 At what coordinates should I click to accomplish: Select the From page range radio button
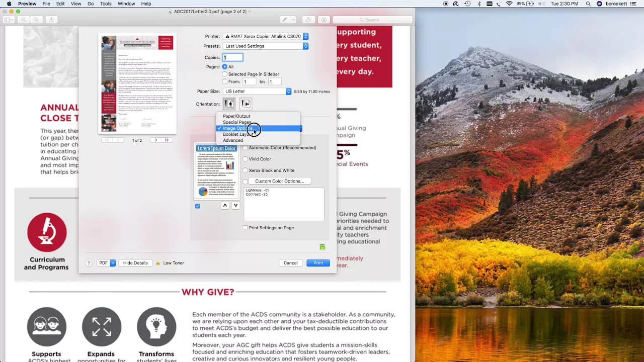click(x=225, y=81)
